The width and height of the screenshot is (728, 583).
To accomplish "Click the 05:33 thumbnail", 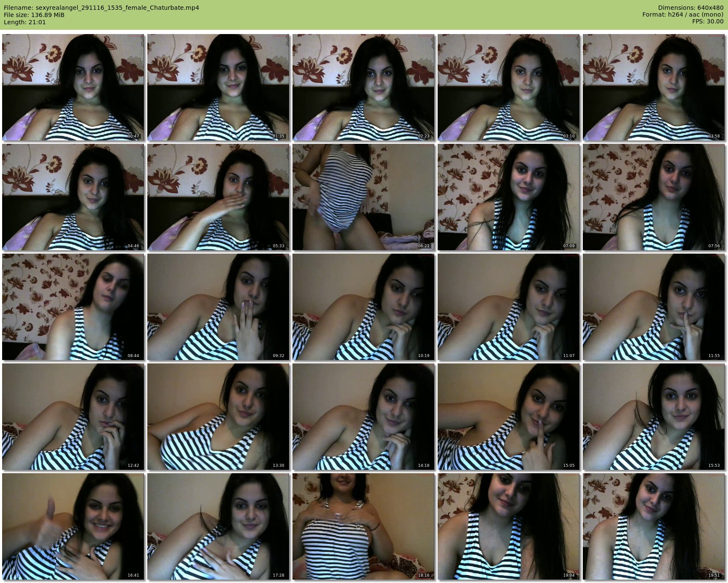I will 218,197.
